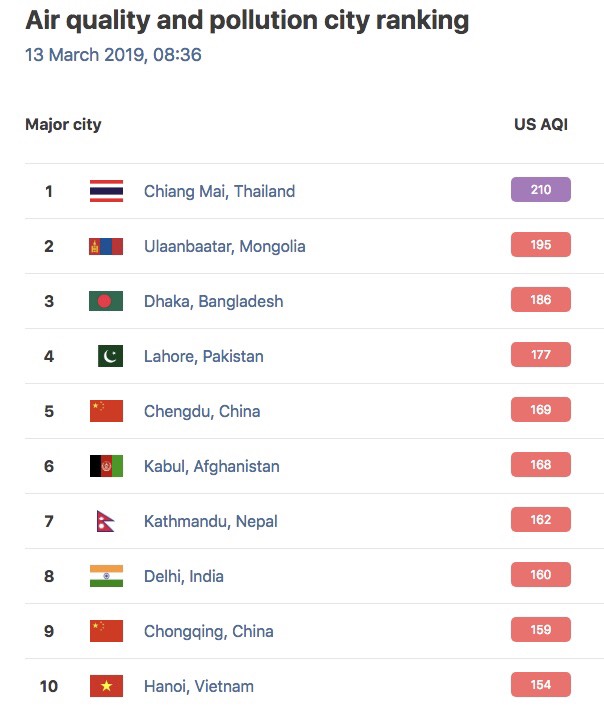604x711 pixels.
Task: Click the US AQI column header
Action: 541,124
